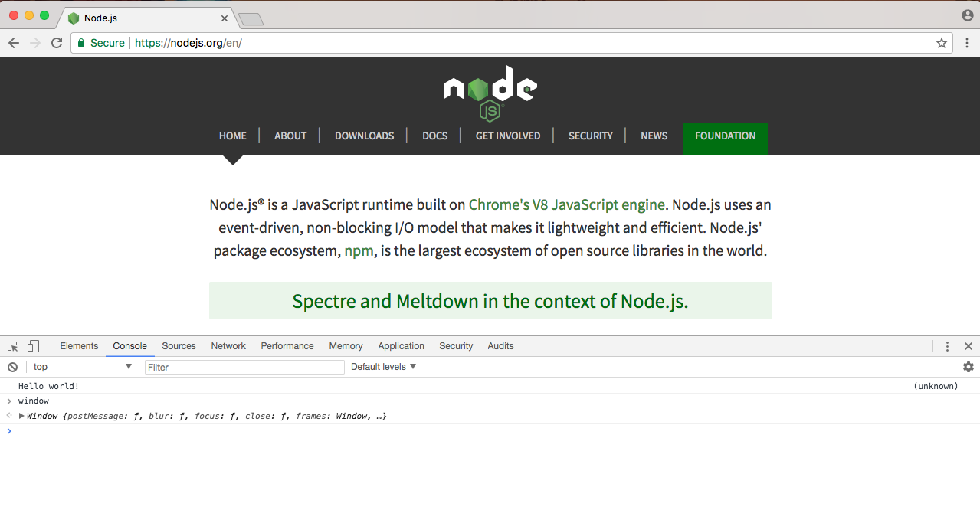Open the top execution context dropdown
The image size is (980, 507).
(83, 367)
